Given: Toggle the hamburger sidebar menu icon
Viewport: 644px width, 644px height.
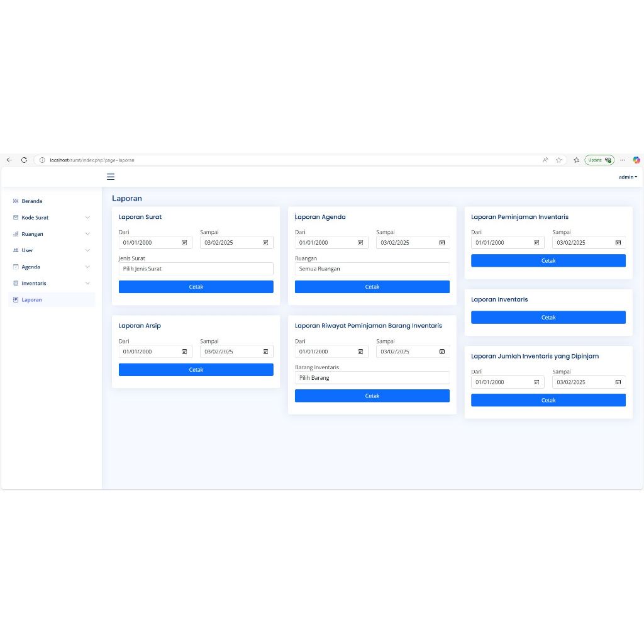Looking at the screenshot, I should click(111, 177).
